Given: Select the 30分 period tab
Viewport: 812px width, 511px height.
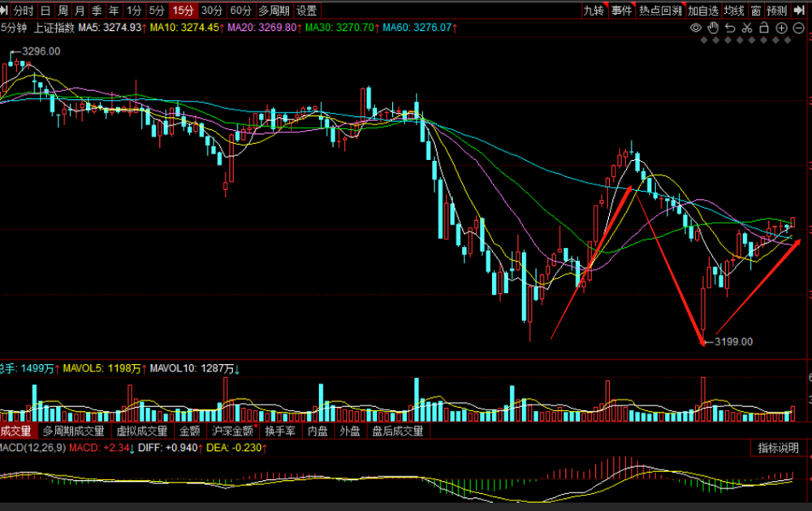Looking at the screenshot, I should 212,11.
